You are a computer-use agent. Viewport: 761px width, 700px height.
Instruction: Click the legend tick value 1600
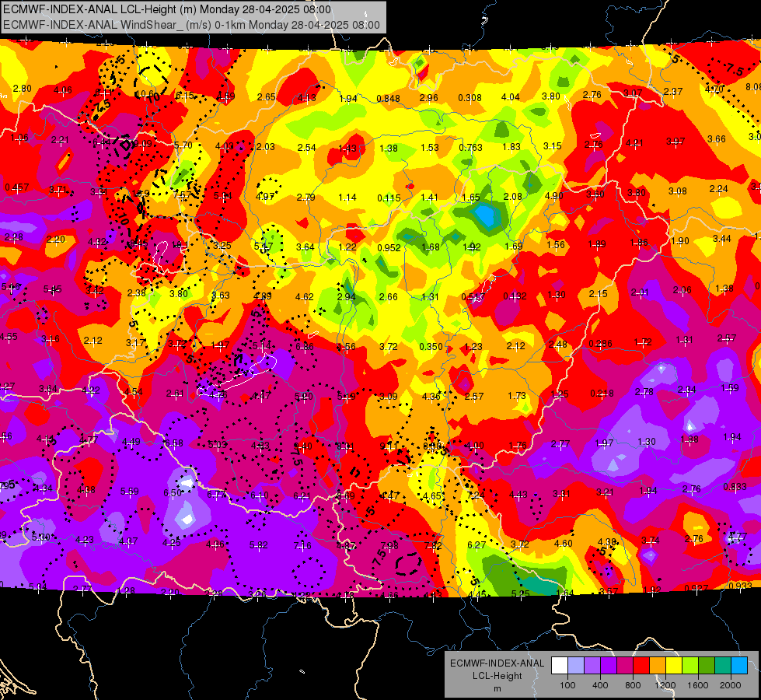point(698,685)
